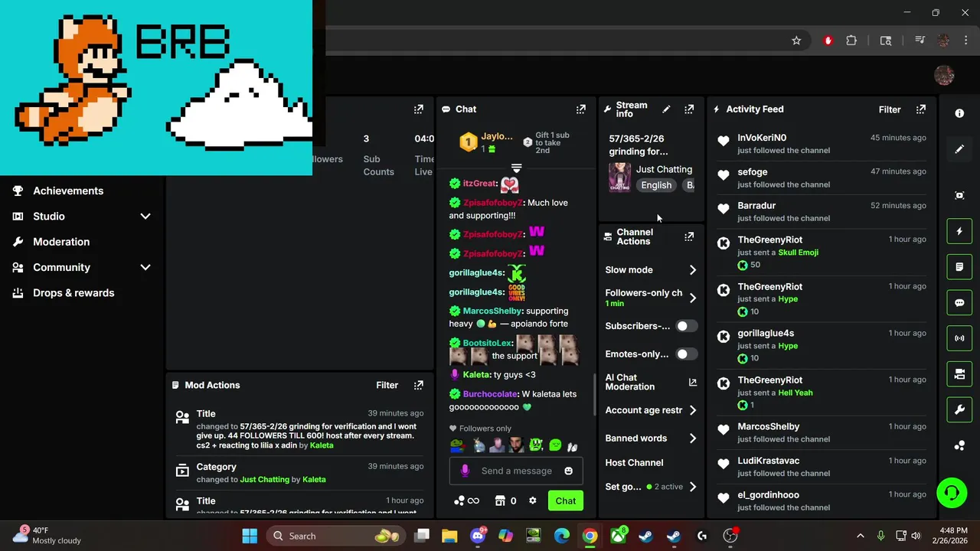The height and width of the screenshot is (551, 980).
Task: Click the focus frame icon in right sidebar
Action: coord(959,195)
